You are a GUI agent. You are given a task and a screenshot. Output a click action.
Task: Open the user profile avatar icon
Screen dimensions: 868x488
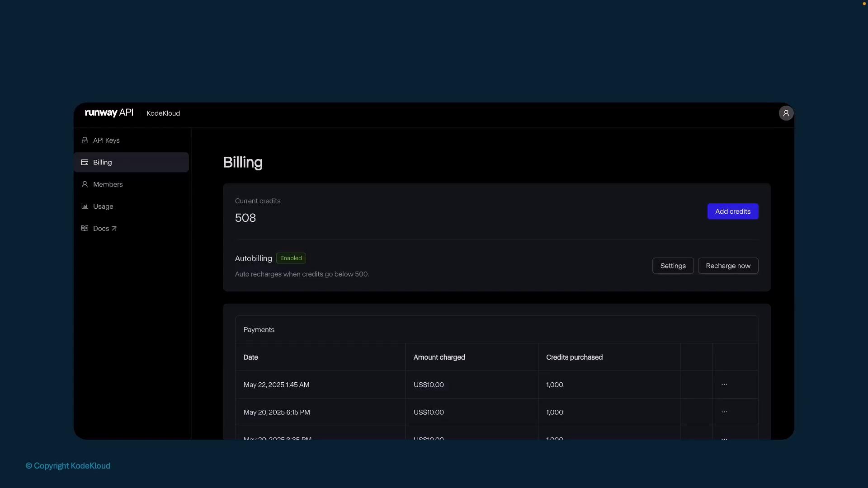pyautogui.click(x=786, y=113)
